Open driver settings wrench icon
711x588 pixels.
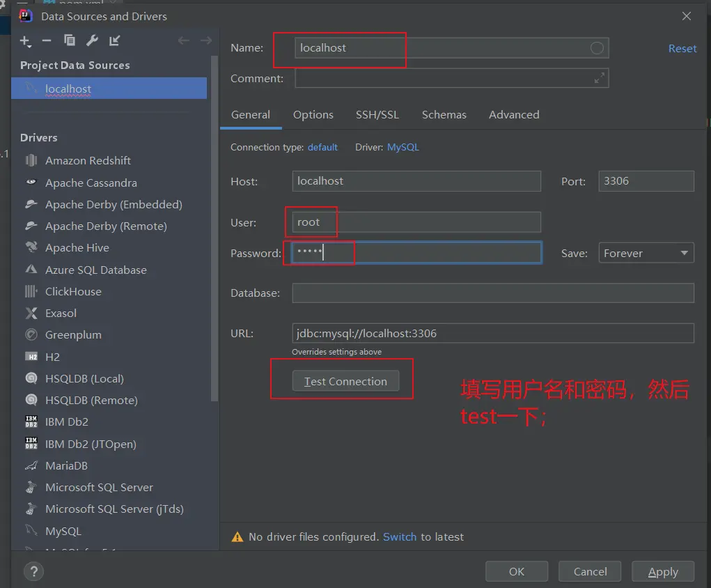pyautogui.click(x=92, y=41)
